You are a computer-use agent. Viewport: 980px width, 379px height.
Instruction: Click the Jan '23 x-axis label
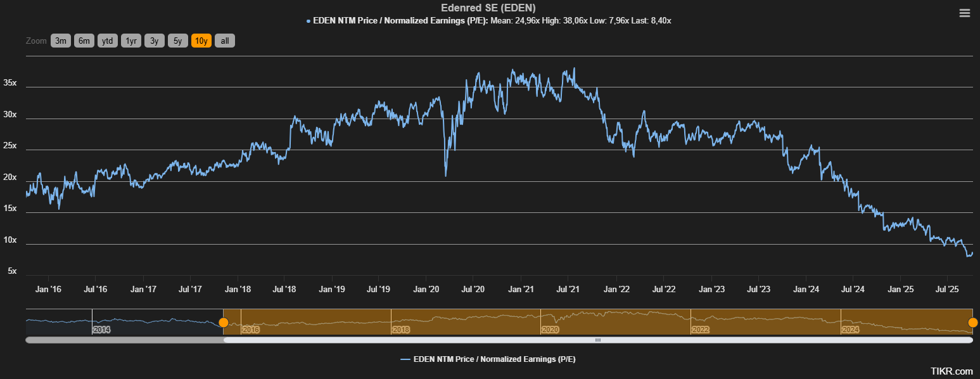coord(711,289)
